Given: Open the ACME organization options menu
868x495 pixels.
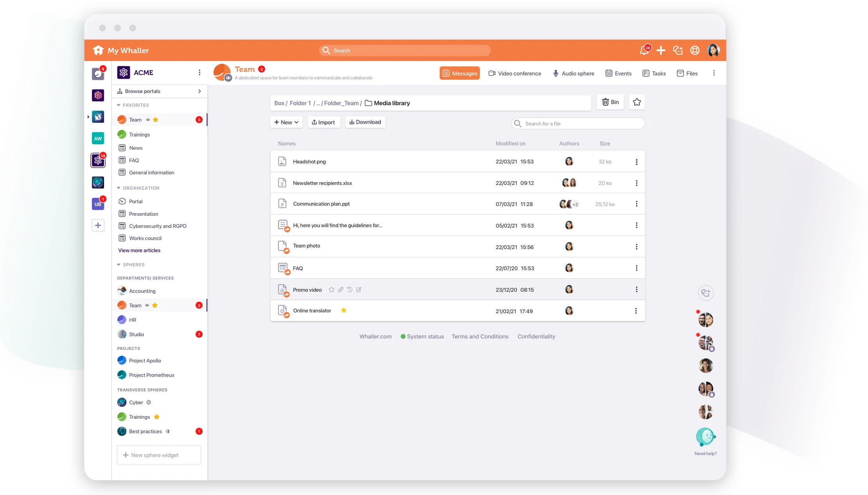Looking at the screenshot, I should [x=199, y=72].
